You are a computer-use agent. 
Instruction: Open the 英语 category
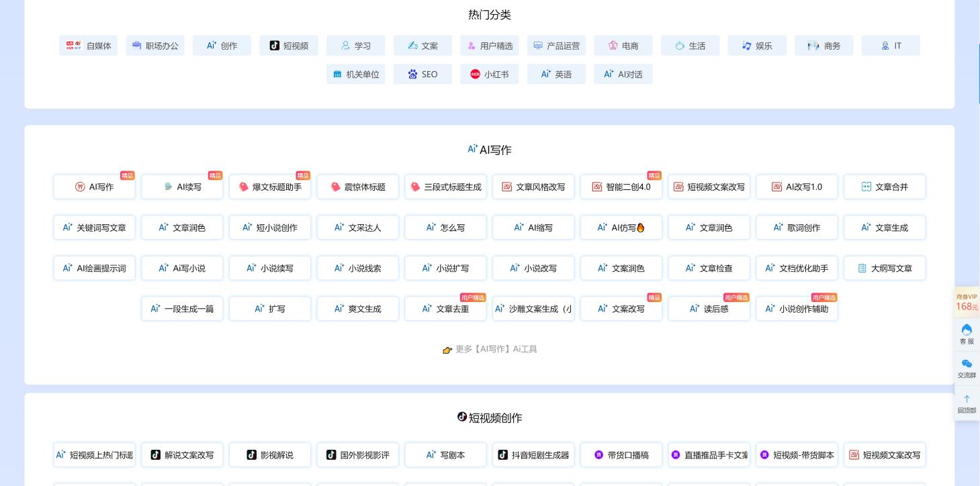tap(556, 75)
